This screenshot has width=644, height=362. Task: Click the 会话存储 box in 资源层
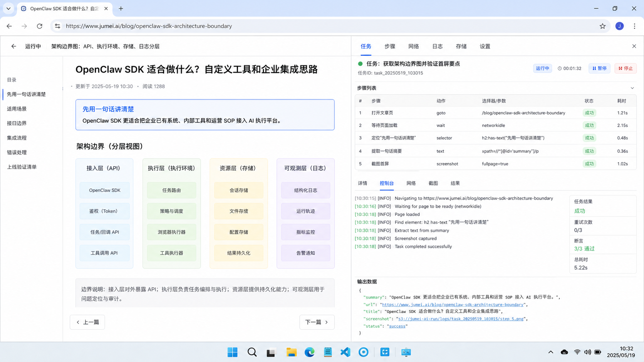(238, 190)
